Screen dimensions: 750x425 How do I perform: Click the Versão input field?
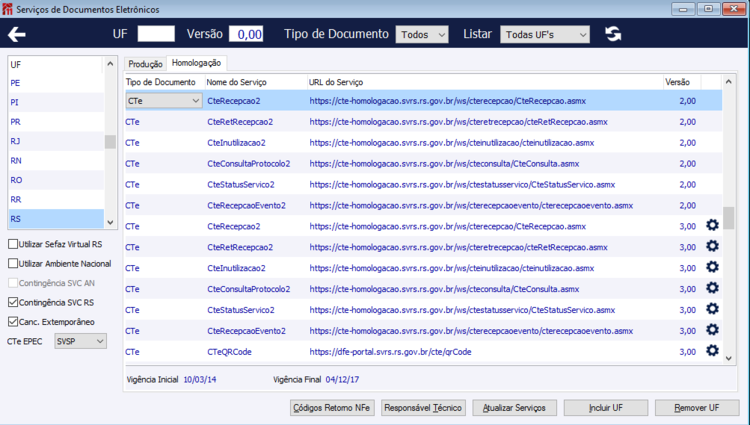coord(246,34)
